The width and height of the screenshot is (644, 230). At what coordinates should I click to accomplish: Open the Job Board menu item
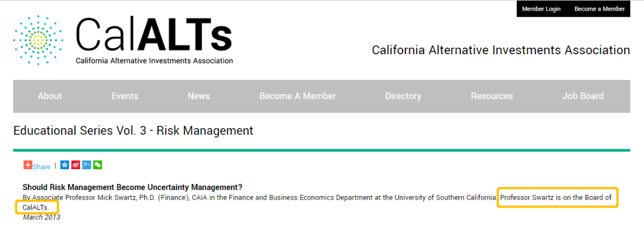tap(583, 96)
